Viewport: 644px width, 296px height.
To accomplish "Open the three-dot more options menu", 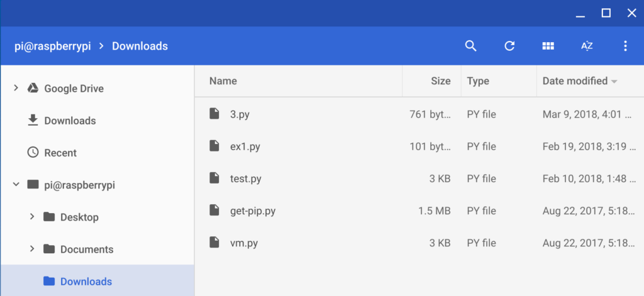I will [x=625, y=46].
